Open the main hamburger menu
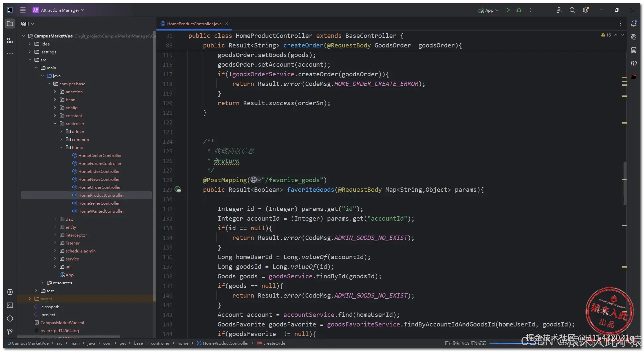644x352 pixels. [x=23, y=10]
